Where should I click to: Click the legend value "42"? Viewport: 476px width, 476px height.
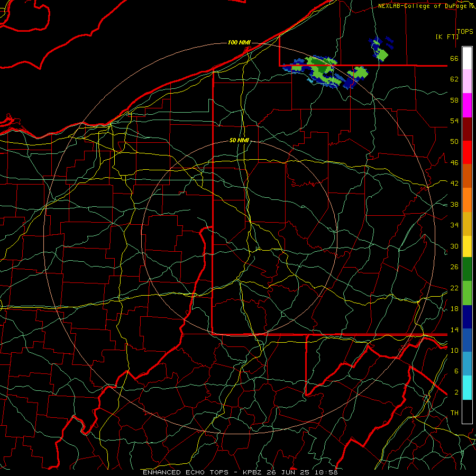(454, 184)
